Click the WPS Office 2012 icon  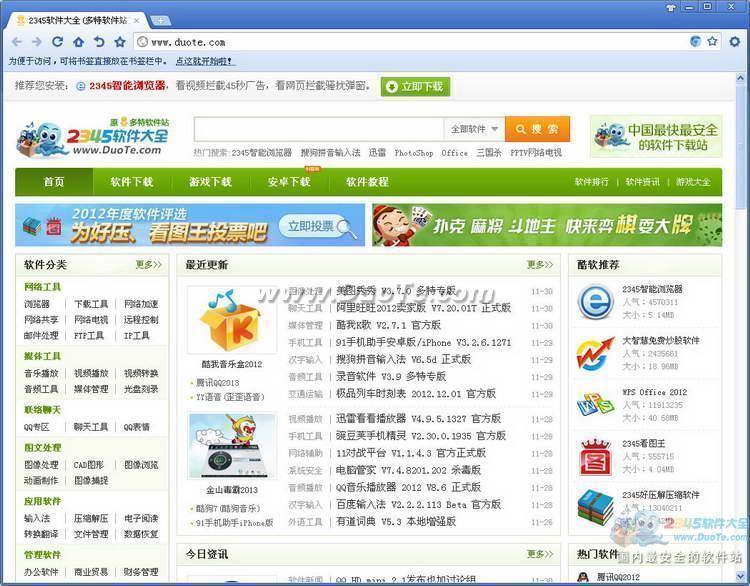[x=595, y=405]
